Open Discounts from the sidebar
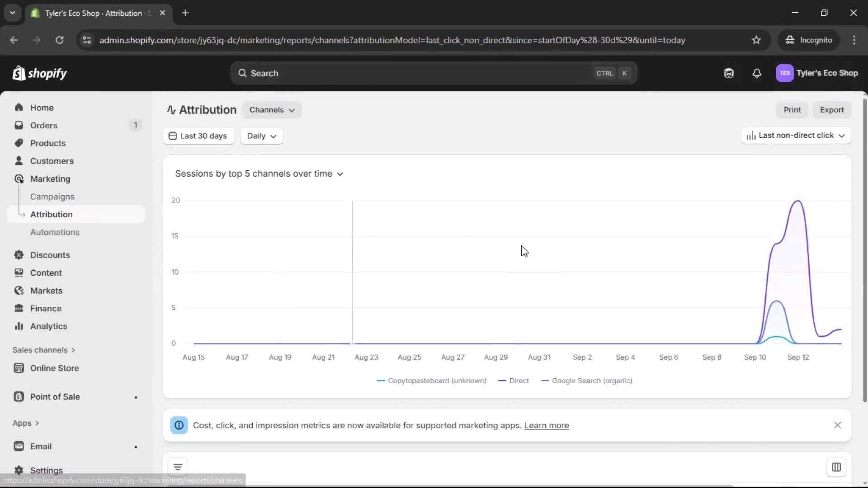This screenshot has height=488, width=868. 50,255
